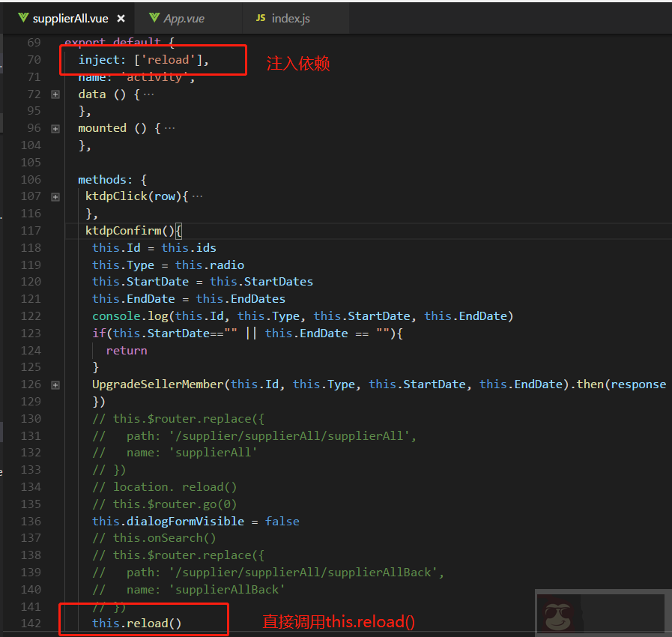Click the ellipsis after ktdpClick(row){

(197, 196)
